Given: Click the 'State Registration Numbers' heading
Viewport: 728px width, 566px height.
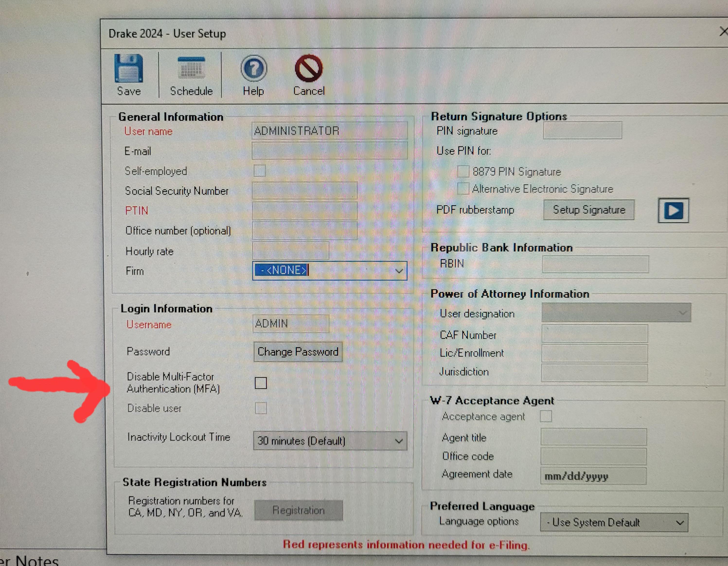Looking at the screenshot, I should click(x=194, y=482).
